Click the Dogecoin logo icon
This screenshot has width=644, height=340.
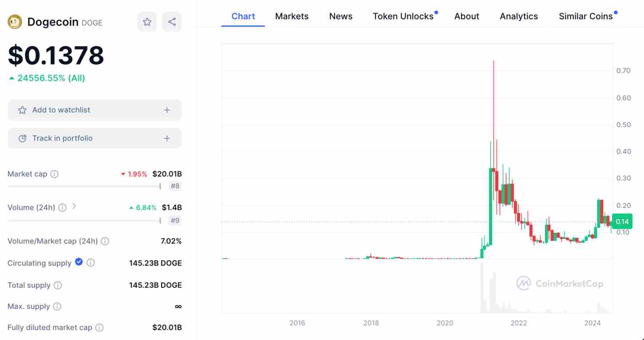15,22
